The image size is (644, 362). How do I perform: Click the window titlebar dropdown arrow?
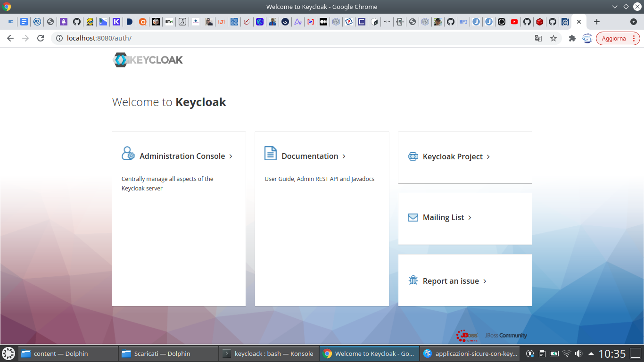tap(615, 7)
